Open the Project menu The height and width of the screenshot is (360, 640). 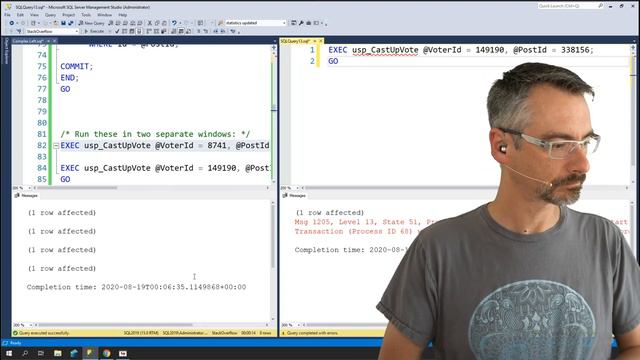[x=68, y=15]
